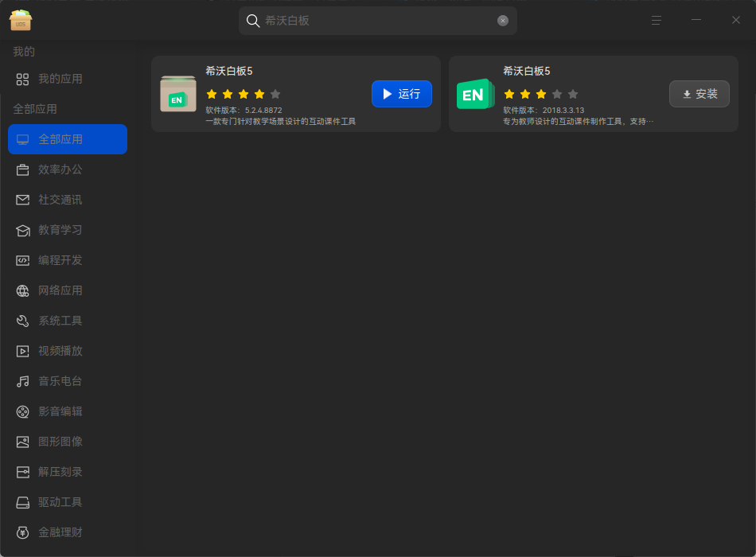The image size is (756, 557).
Task: Click the 驱动工具 drive icon
Action: (x=22, y=503)
